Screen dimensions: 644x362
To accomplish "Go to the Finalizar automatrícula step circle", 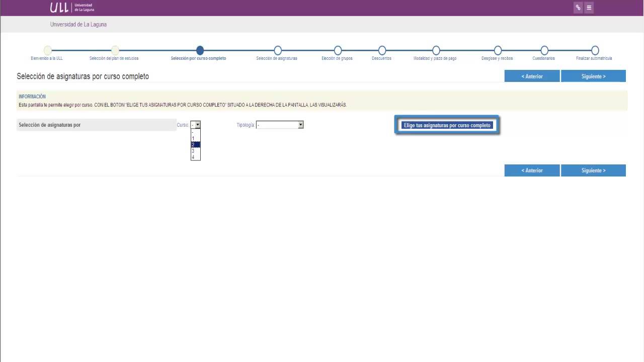I will 595,50.
